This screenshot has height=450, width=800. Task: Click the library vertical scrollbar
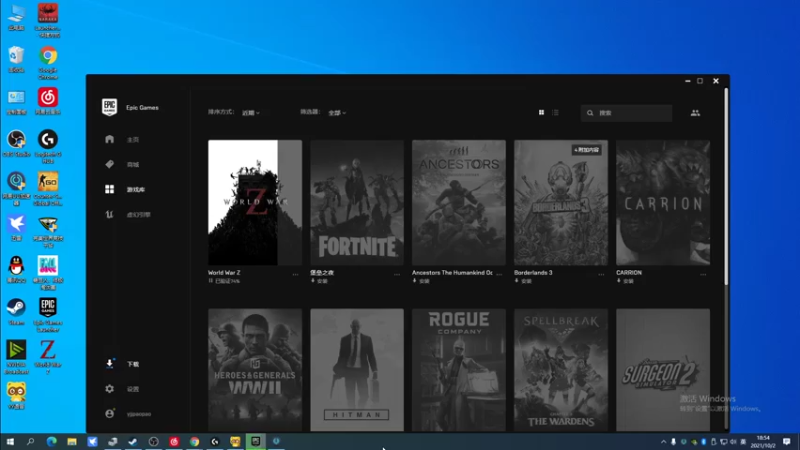726,186
